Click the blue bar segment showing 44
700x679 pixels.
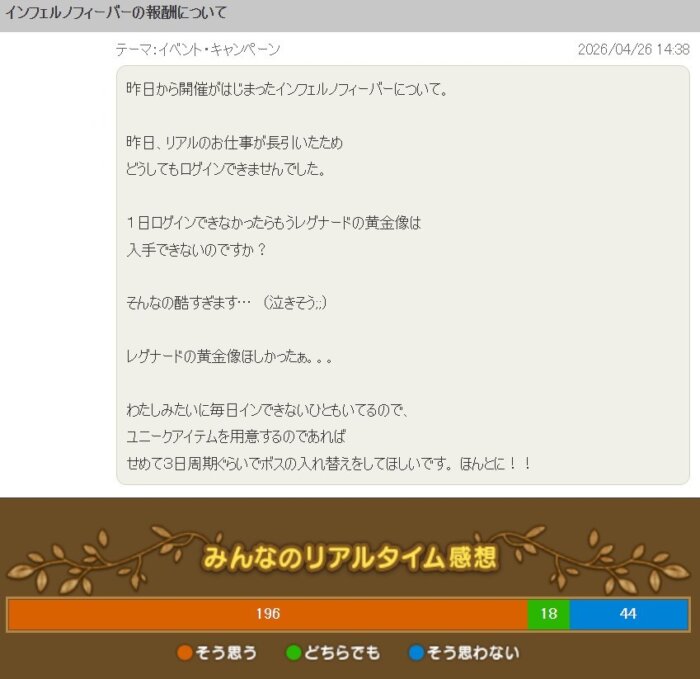[x=628, y=614]
